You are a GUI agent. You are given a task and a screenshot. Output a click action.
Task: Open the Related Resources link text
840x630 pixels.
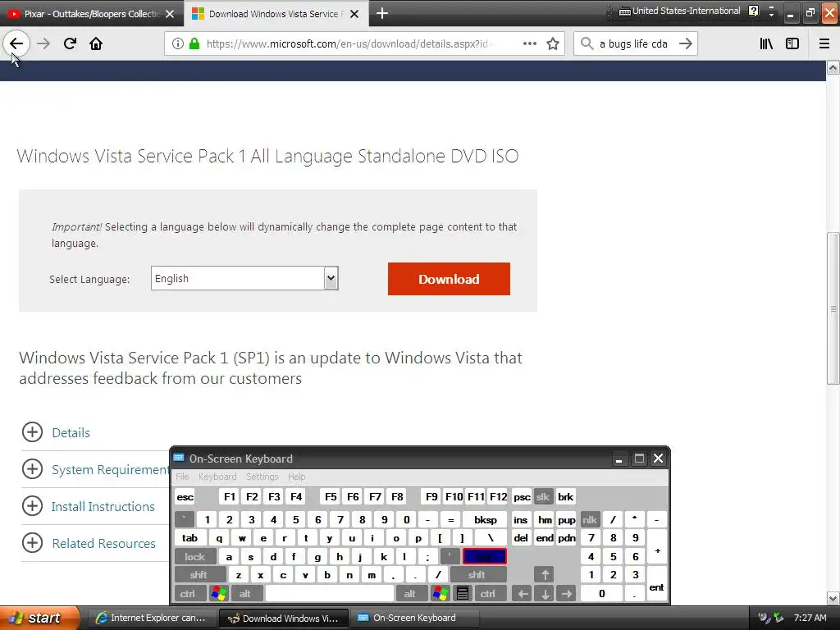(103, 543)
